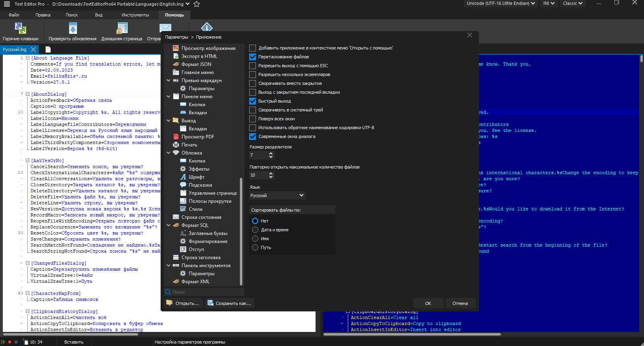Switch to the Вид ribbon tab
Viewport: 644px width, 346px height.
coord(99,15)
